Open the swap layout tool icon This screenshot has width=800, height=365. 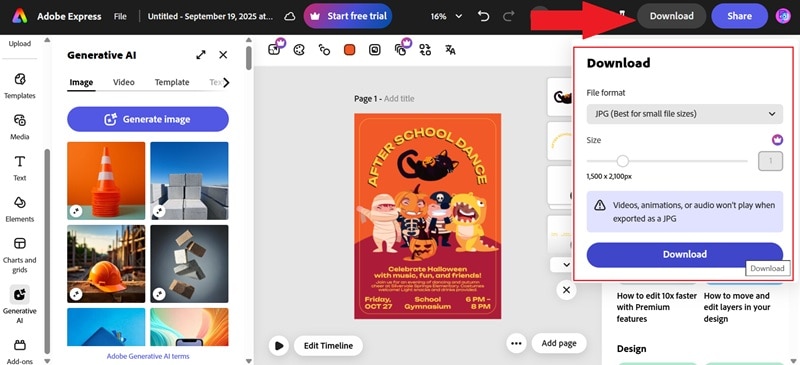tap(425, 50)
